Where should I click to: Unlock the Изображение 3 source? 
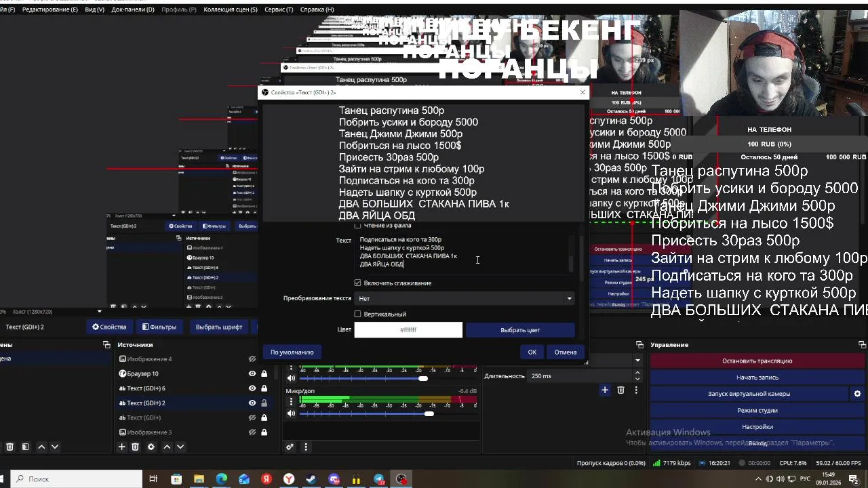(264, 432)
